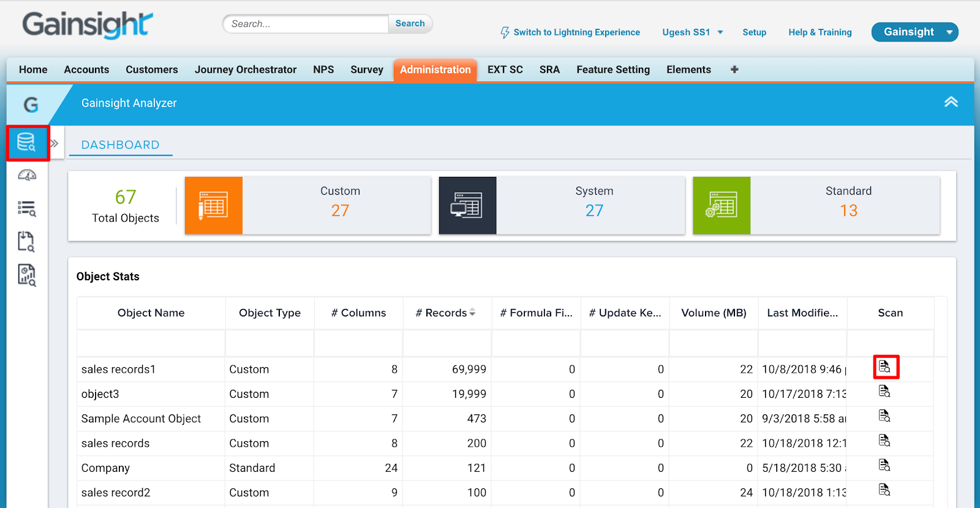Click the Last Modified column header
The image size is (980, 508).
coord(802,313)
